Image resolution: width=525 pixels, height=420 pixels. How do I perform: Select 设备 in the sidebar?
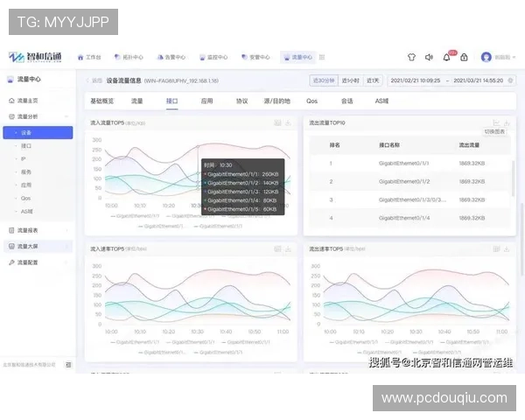click(x=38, y=133)
